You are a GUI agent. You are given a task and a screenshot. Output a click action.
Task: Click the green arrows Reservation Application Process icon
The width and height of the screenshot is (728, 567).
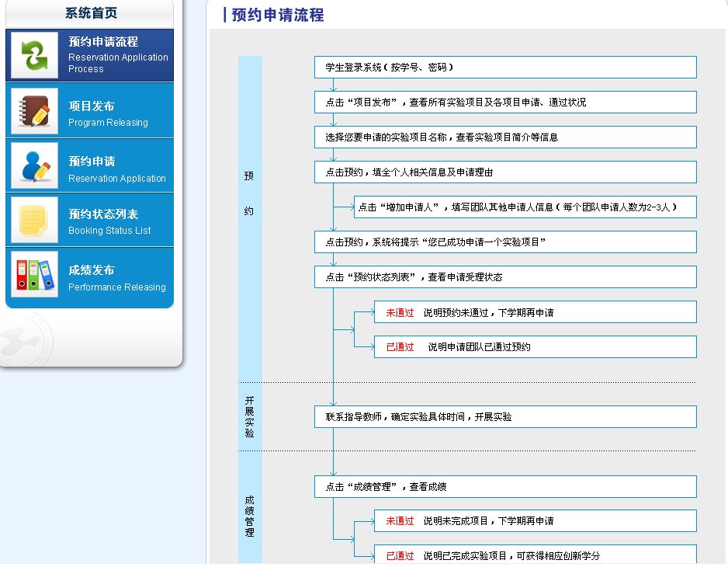click(x=34, y=55)
